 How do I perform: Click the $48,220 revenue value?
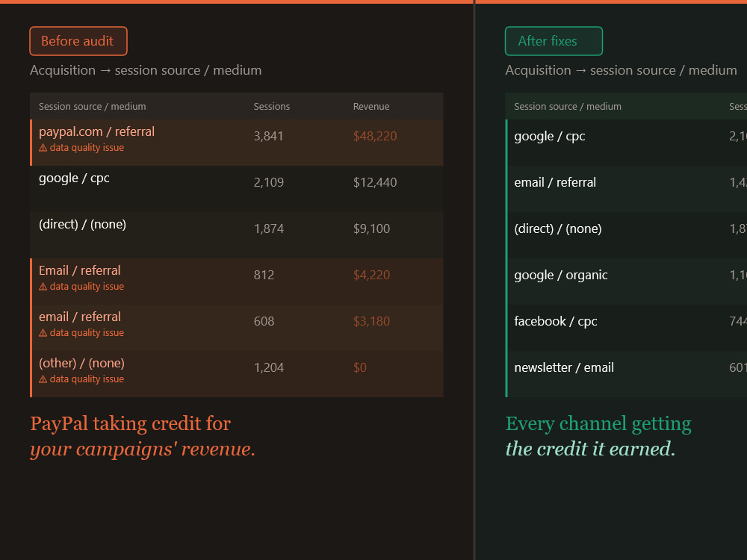tap(375, 136)
